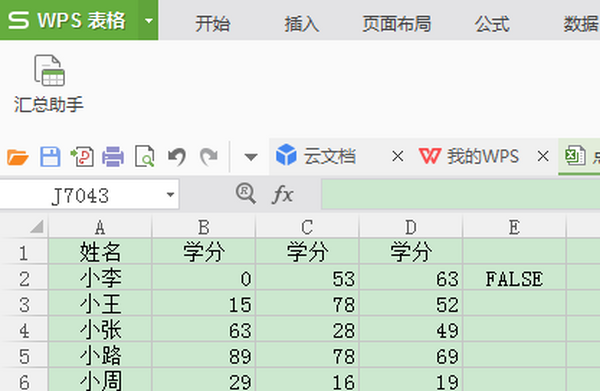The width and height of the screenshot is (600, 391).
Task: Click the cell with value 89
Action: pyautogui.click(x=204, y=356)
